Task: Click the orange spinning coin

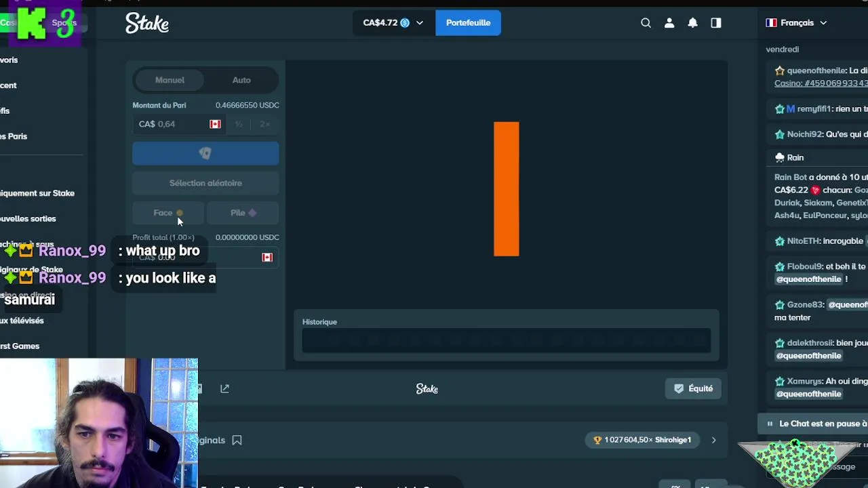Action: click(507, 189)
